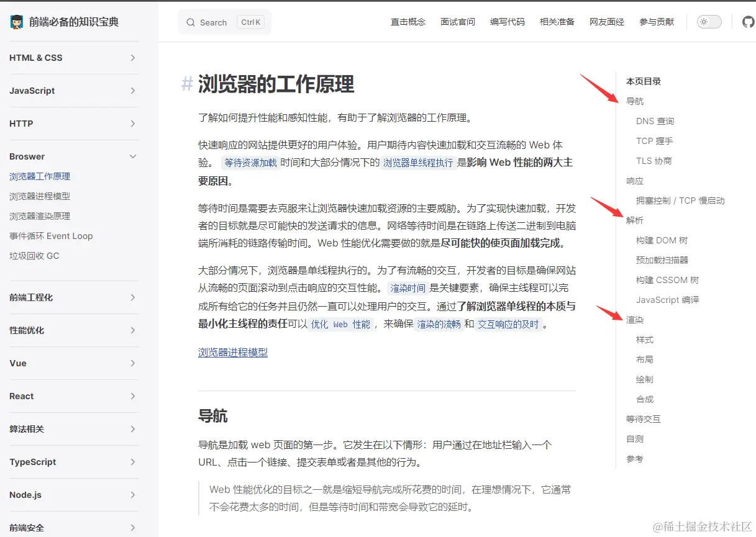Click the site logo avatar
756x537 pixels.
tap(17, 22)
